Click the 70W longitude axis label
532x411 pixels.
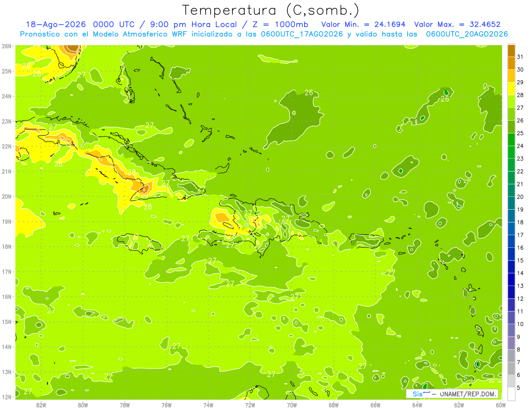click(x=292, y=405)
